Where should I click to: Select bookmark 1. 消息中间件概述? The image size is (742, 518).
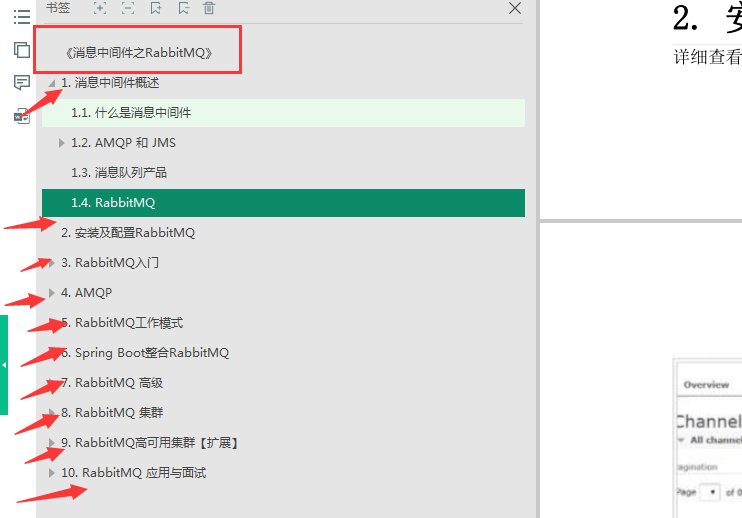click(110, 83)
